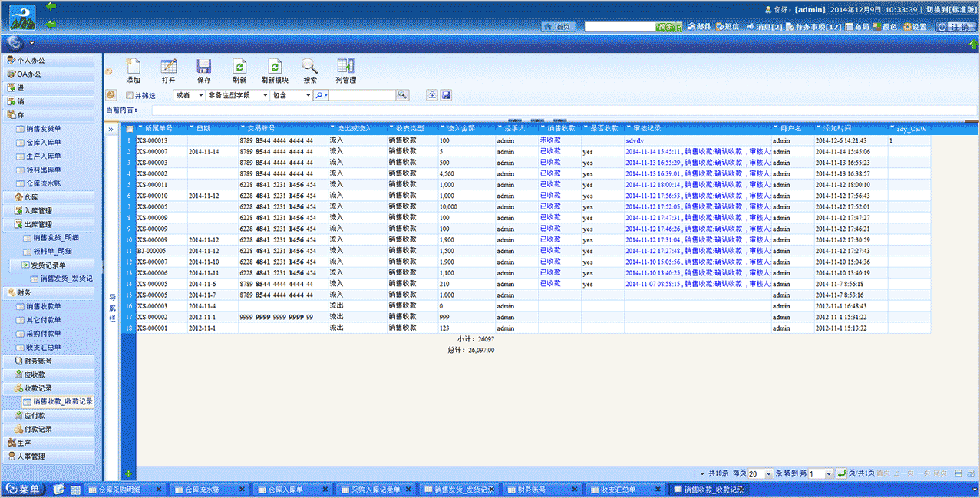The height and width of the screenshot is (498, 980).
Task: Click the green up arrow at right edge
Action: click(x=972, y=44)
